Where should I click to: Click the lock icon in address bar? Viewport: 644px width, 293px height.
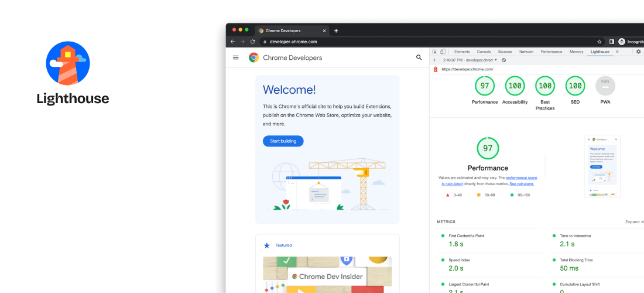coord(265,42)
